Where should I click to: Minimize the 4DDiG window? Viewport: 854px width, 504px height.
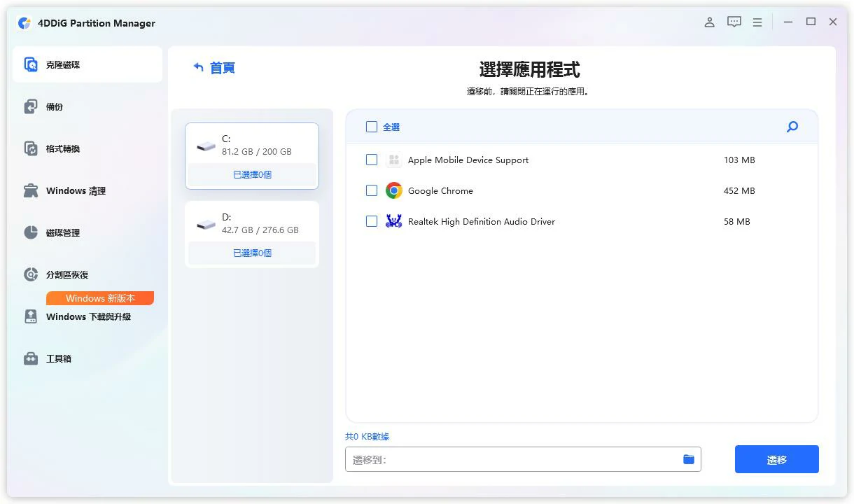(x=788, y=22)
